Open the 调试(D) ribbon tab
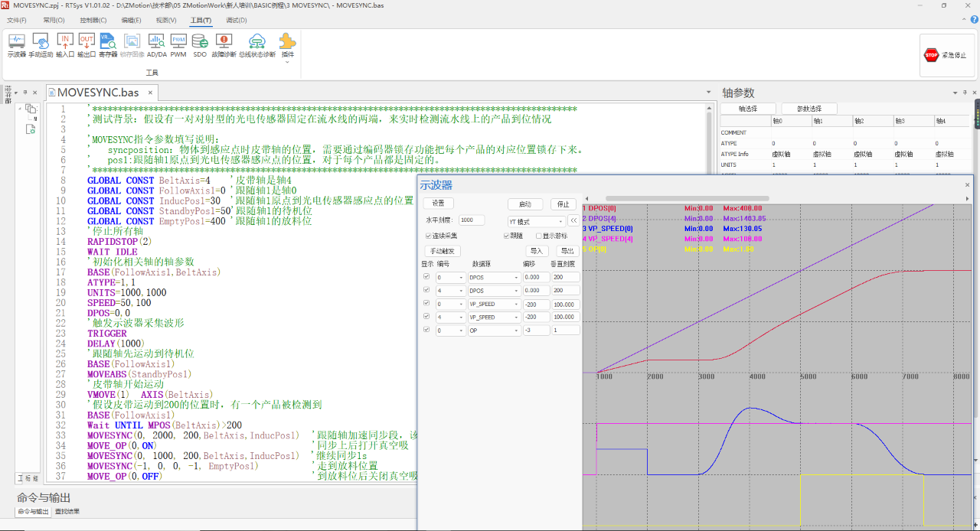The image size is (980, 531). 237,20
